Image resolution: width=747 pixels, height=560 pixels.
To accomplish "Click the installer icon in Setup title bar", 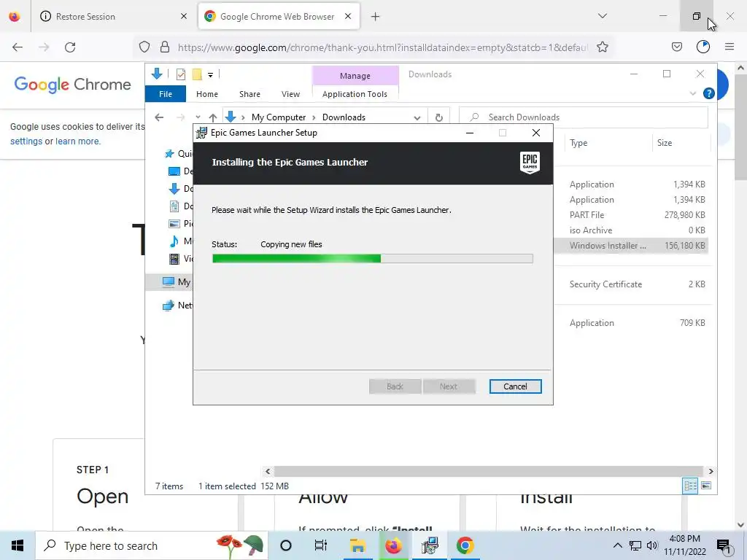I will [201, 133].
